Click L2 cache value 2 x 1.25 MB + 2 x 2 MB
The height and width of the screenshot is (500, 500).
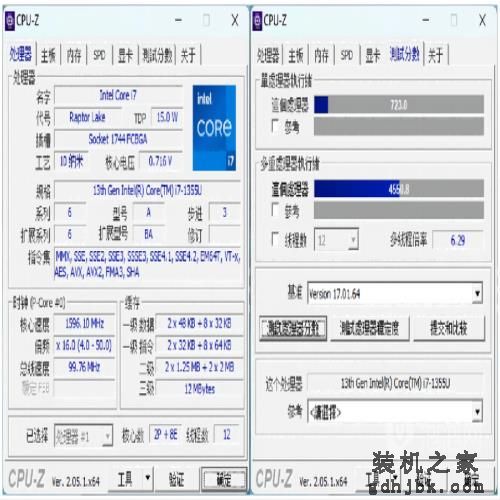pos(199,367)
